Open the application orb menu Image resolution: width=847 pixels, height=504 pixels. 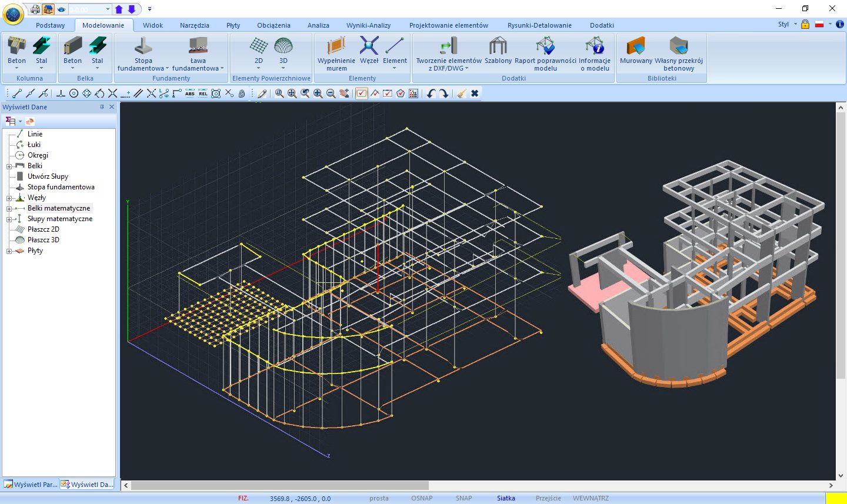[x=13, y=14]
